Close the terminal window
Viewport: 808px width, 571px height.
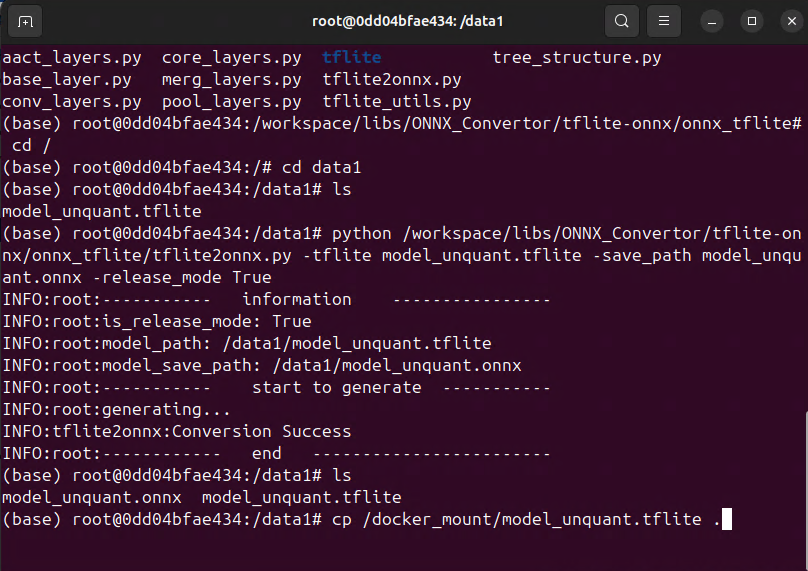(x=789, y=21)
